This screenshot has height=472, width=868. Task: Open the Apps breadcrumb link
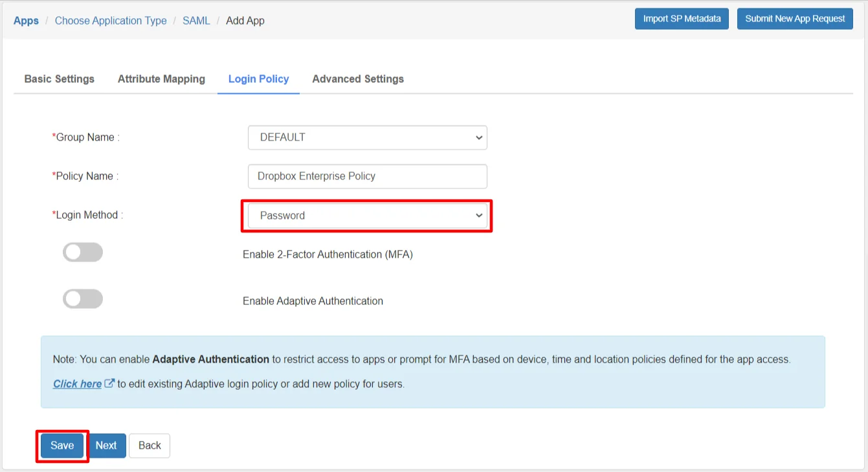[26, 20]
